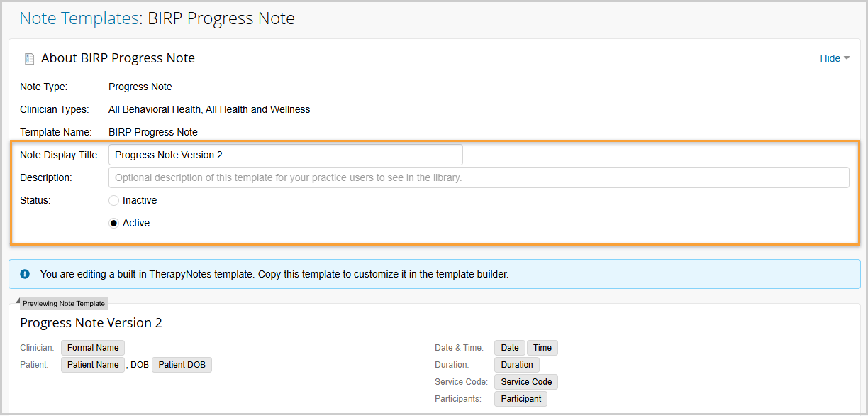This screenshot has width=868, height=416.
Task: Focus the Description input field
Action: point(479,177)
